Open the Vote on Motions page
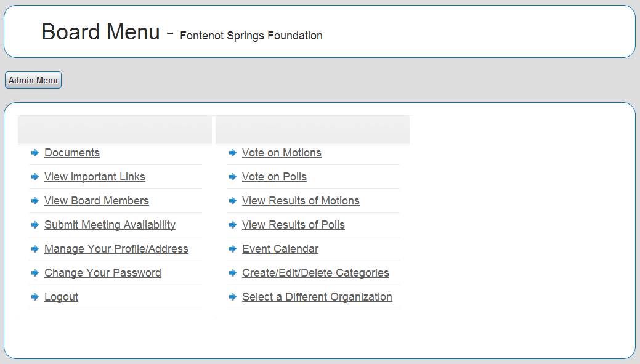Image resolution: width=640 pixels, height=364 pixels. tap(282, 153)
